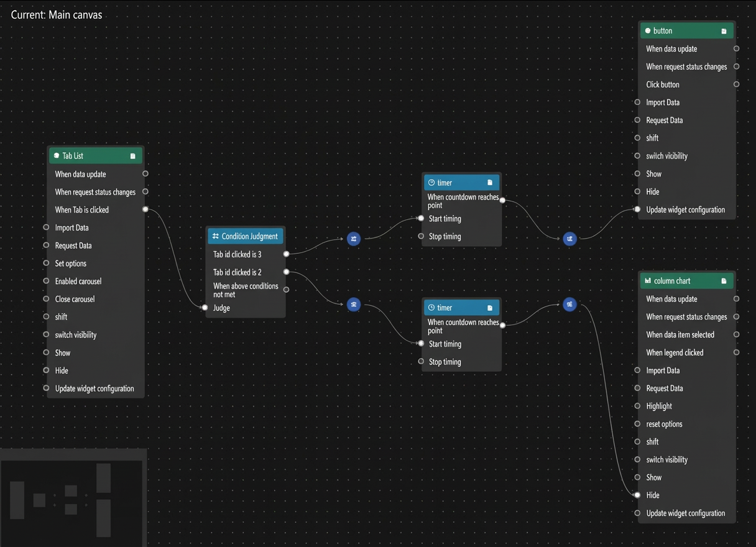
Task: Select the 'Enabled carousel' row in Tab List
Action: 96,281
